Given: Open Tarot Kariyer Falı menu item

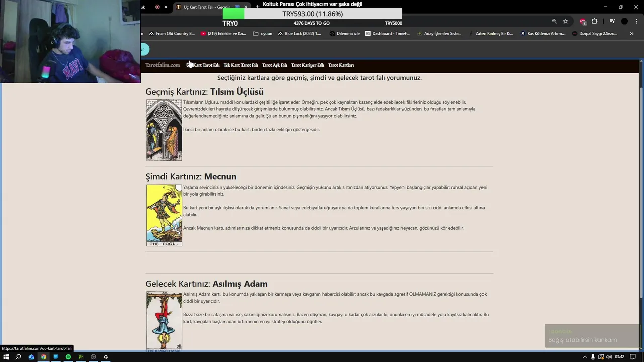Looking at the screenshot, I should click(x=307, y=65).
